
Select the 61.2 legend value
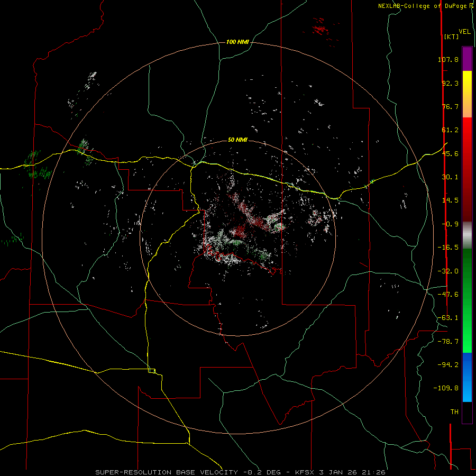450,130
